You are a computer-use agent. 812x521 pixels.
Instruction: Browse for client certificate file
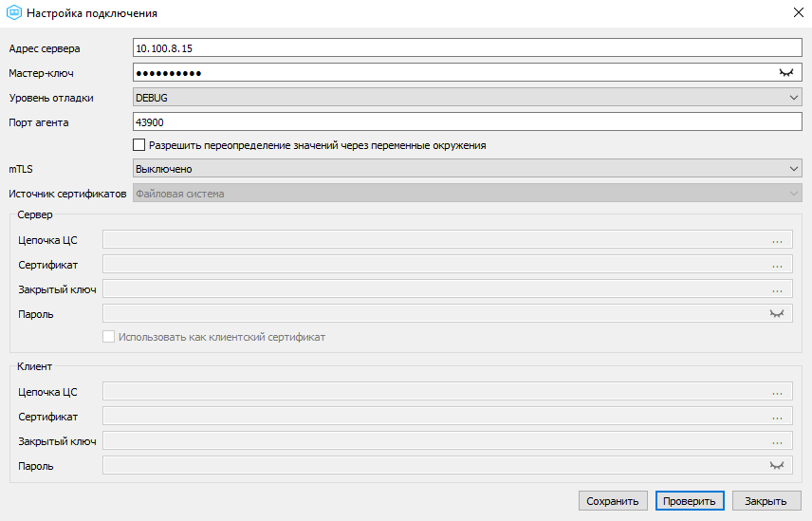[777, 417]
